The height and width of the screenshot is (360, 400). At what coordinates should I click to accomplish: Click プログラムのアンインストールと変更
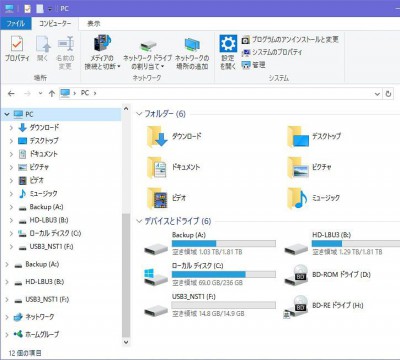(x=290, y=40)
